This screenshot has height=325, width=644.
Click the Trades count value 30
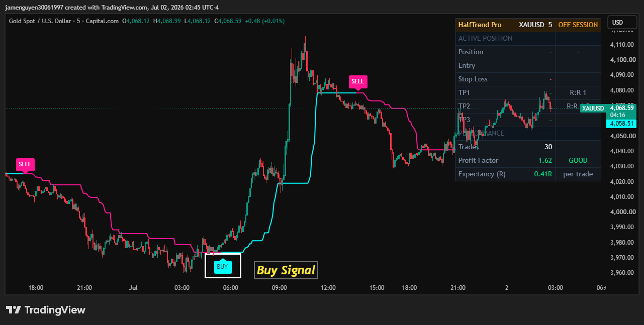[x=548, y=147]
